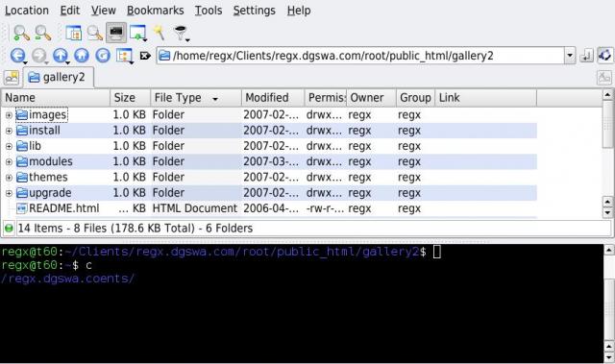Go to the Home folder icon
The width and height of the screenshot is (615, 364).
coord(82,56)
